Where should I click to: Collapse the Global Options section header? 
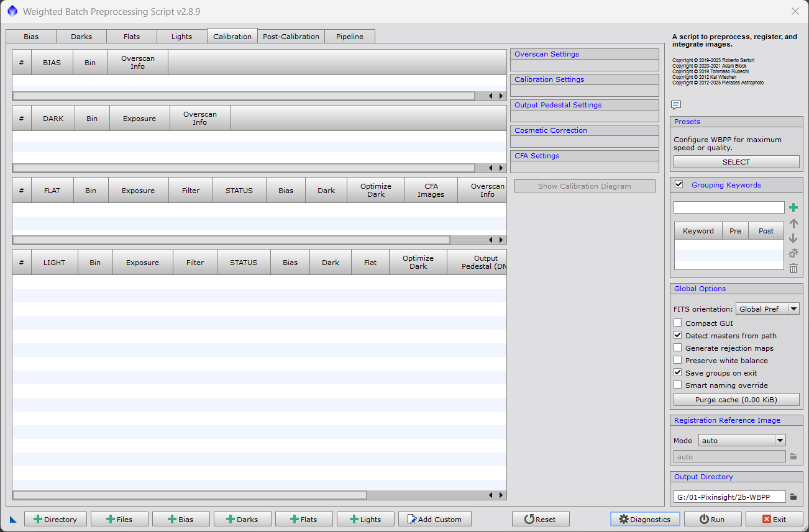tap(736, 289)
